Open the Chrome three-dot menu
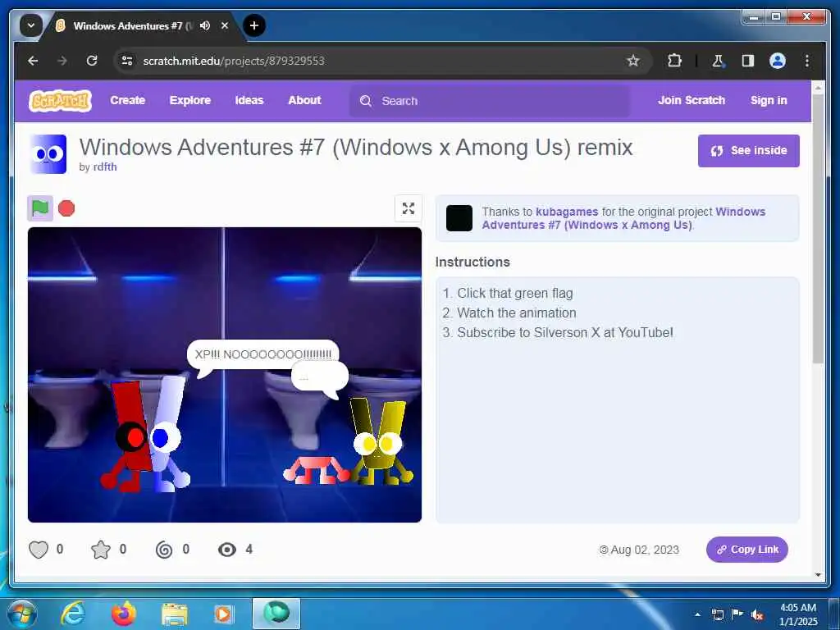The width and height of the screenshot is (840, 630). pos(807,61)
